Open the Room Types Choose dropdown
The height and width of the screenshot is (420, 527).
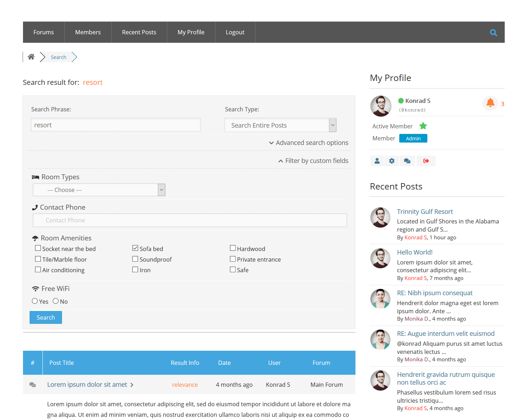coord(99,190)
